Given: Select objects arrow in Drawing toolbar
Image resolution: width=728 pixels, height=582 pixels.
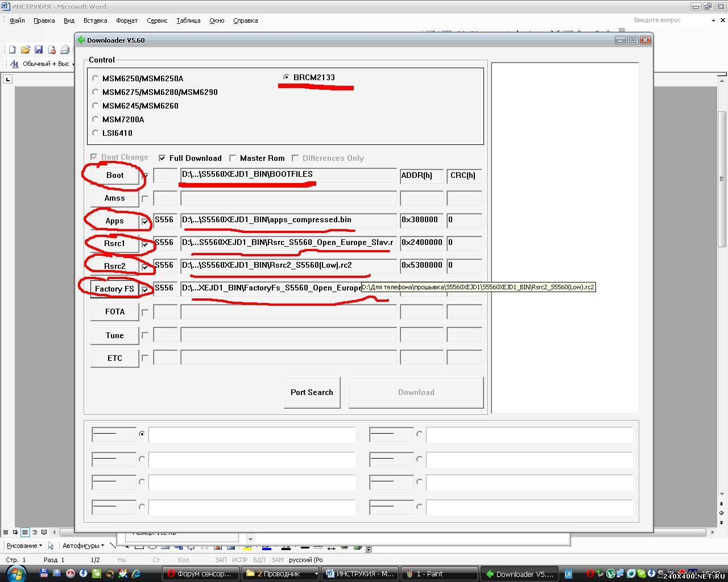Looking at the screenshot, I should pyautogui.click(x=51, y=546).
